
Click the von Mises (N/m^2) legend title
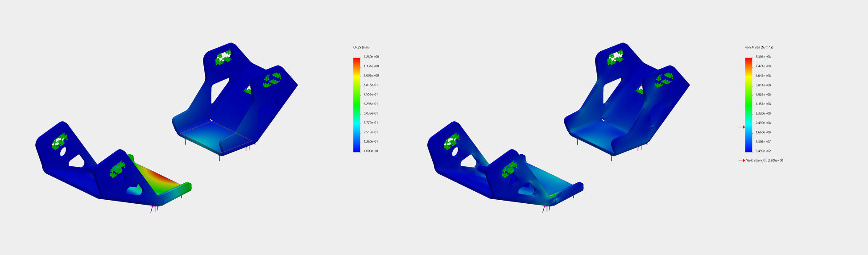click(x=759, y=47)
